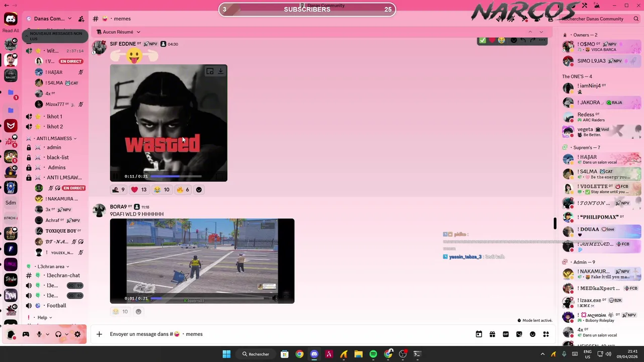Click the search magnifier in Rechercher Danas Community
Screen dimensions: 644x362
(636, 19)
